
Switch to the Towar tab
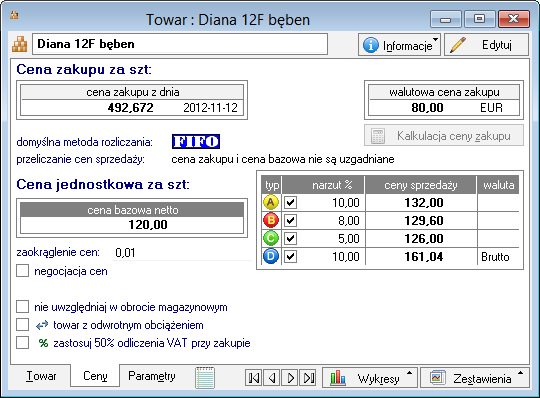41,376
